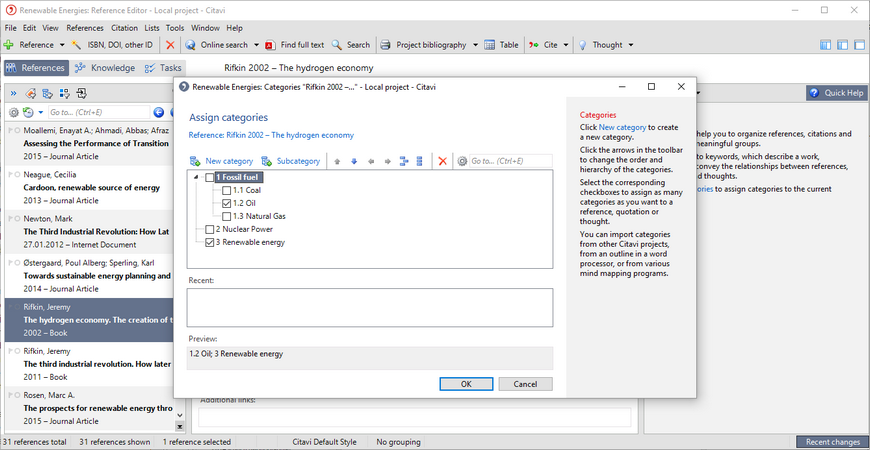Add a reference with the green plus
The width and height of the screenshot is (870, 450).
tap(8, 45)
